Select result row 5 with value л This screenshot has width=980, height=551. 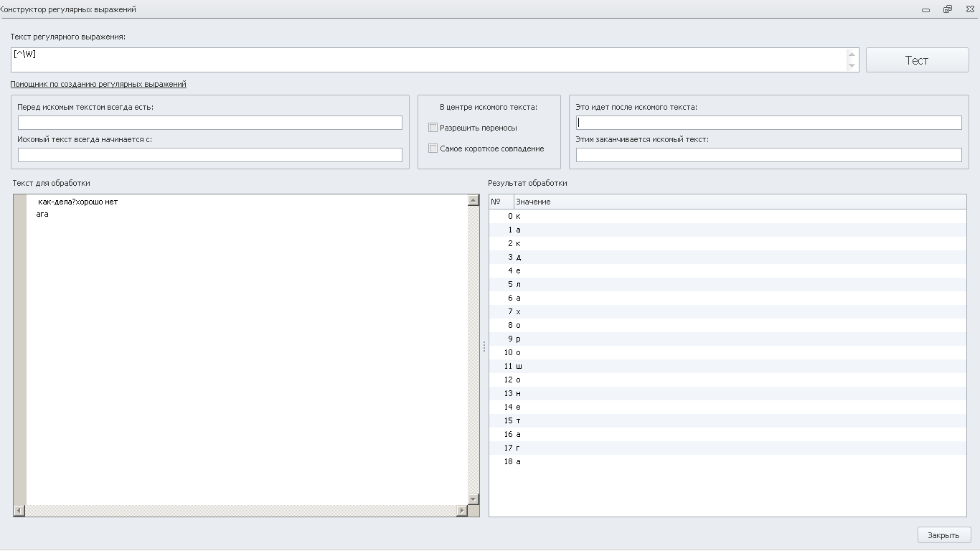[x=727, y=284]
